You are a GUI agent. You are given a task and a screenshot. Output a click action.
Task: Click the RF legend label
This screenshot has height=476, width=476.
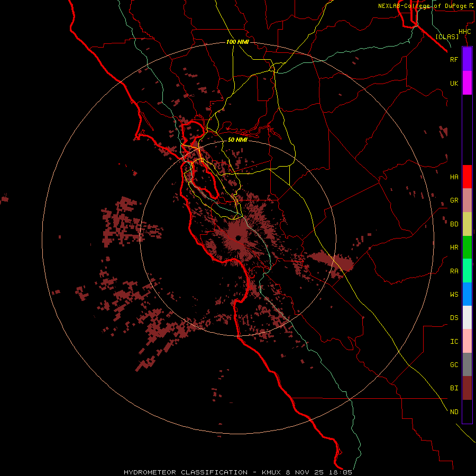click(x=454, y=59)
